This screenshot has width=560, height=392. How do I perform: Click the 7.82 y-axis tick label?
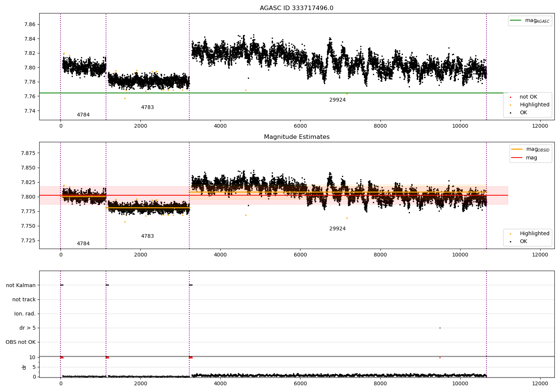pos(30,53)
